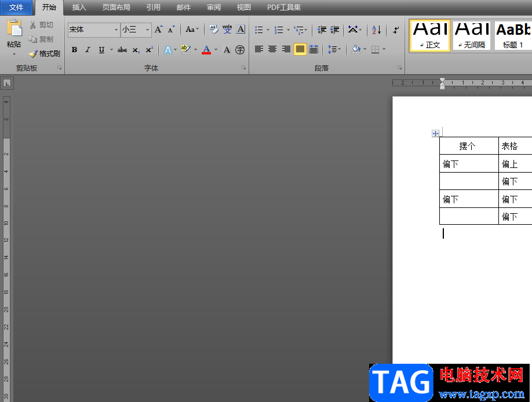Switch to the 页面布局 (Page Layout) tab
532x402 pixels.
(x=116, y=8)
